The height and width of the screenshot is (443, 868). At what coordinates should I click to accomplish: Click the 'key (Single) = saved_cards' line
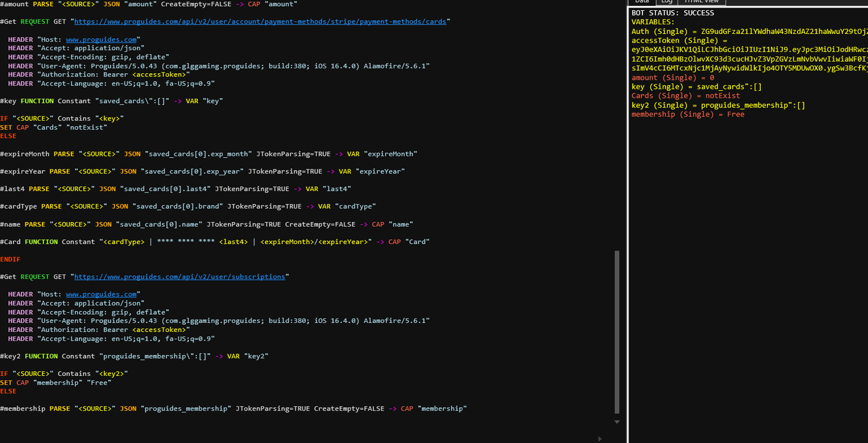coord(696,87)
